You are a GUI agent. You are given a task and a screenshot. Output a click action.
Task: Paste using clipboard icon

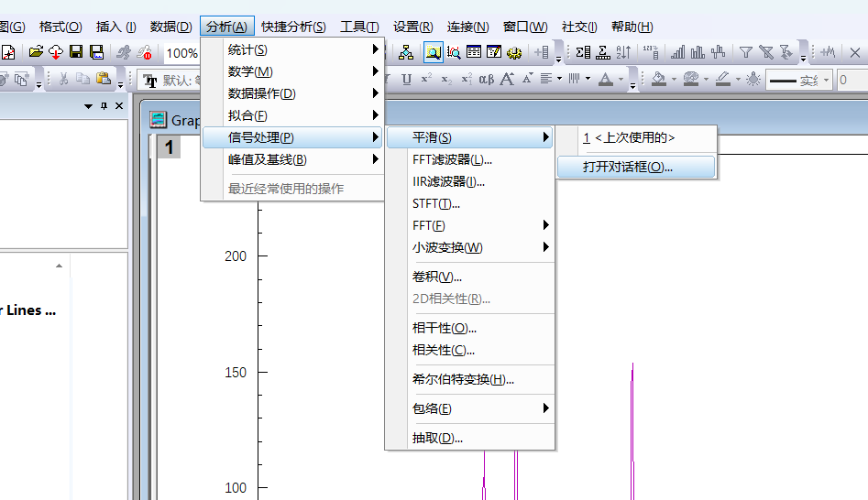click(104, 79)
